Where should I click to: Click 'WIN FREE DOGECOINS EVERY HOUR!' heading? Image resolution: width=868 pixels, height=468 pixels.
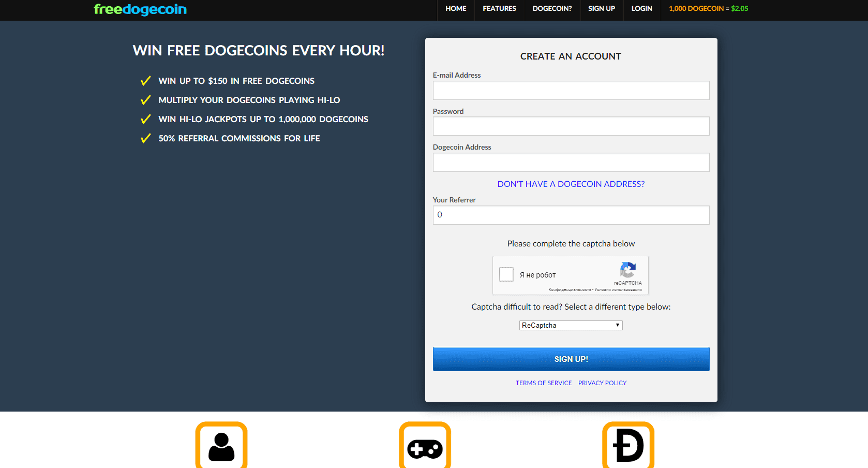click(259, 51)
